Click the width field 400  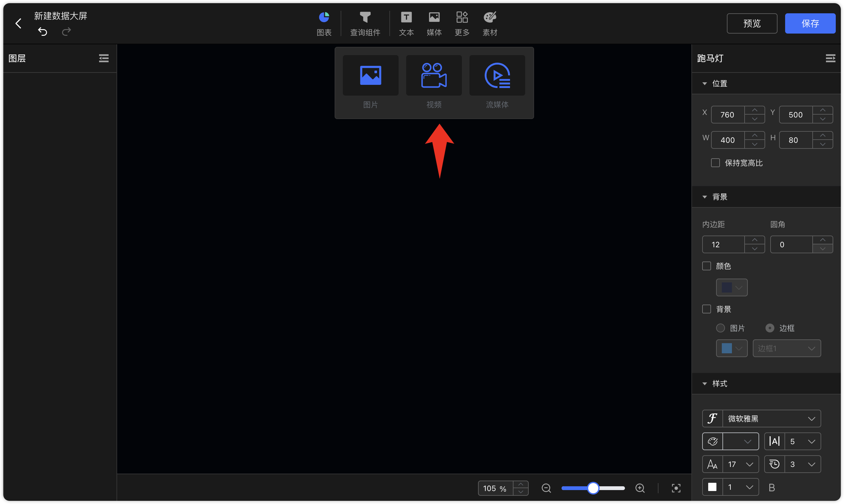tap(727, 140)
